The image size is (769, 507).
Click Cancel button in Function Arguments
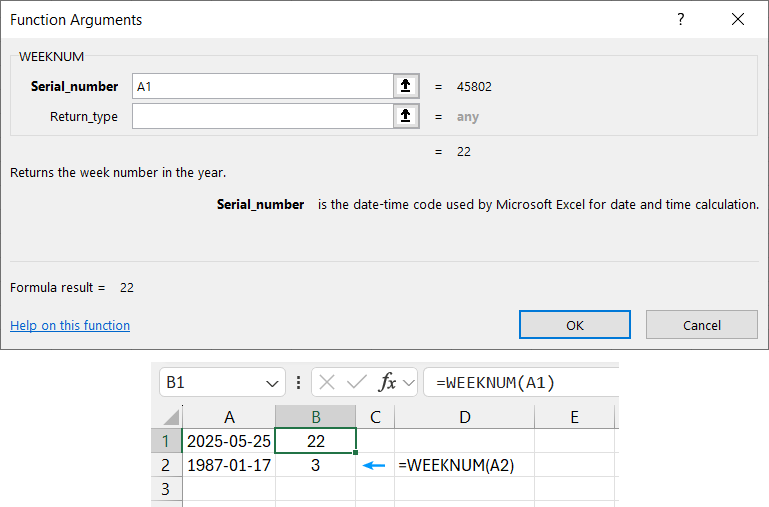pos(702,325)
